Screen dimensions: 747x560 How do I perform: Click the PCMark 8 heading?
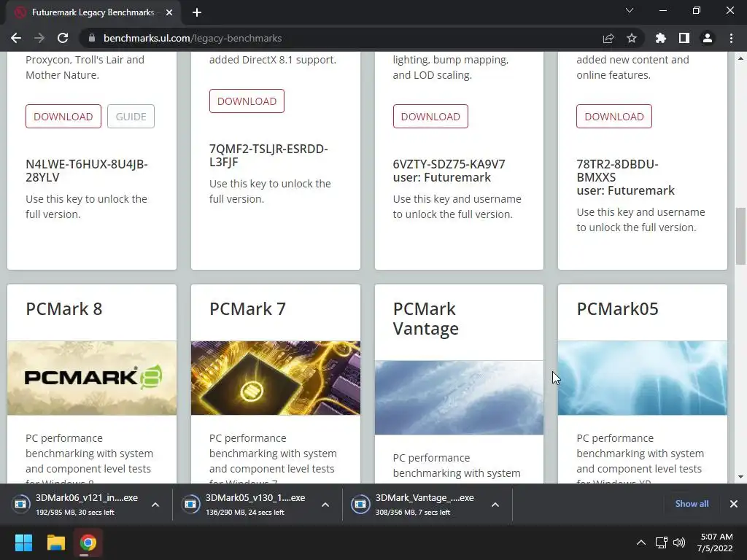[64, 309]
